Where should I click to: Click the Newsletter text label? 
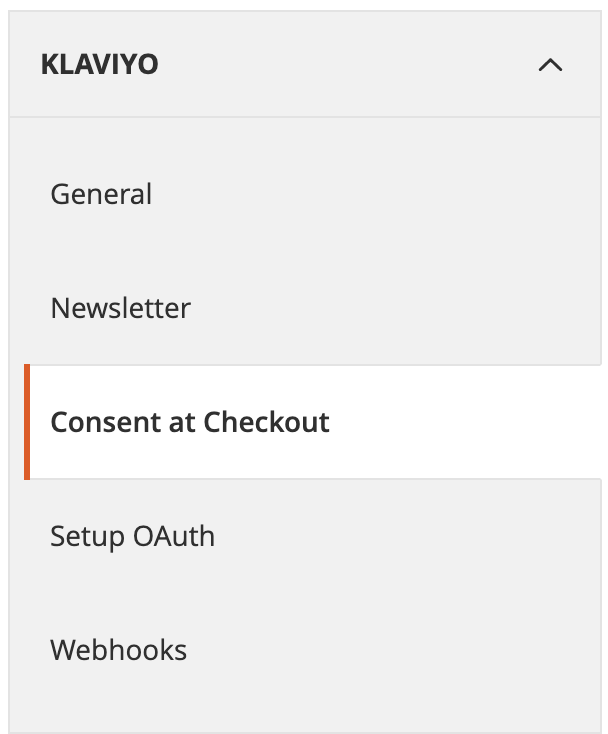click(x=120, y=308)
